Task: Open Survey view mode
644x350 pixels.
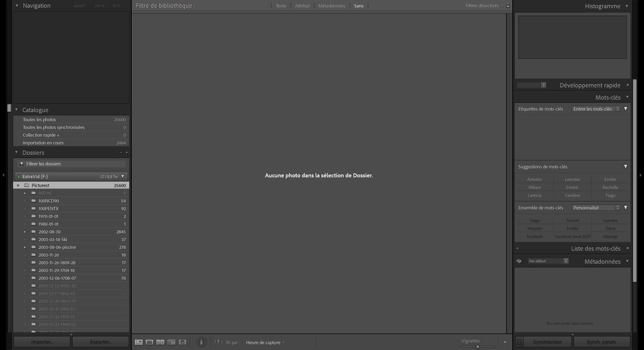Action: click(171, 342)
